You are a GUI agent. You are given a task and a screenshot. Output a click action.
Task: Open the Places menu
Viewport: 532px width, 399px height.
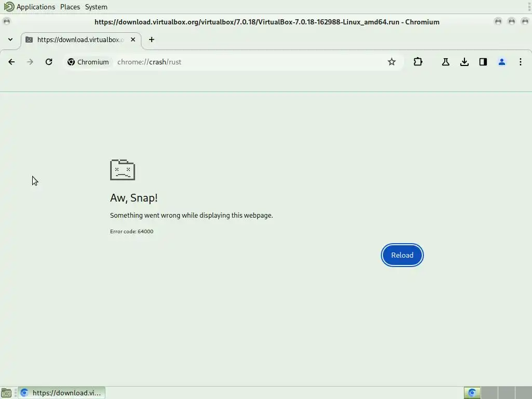click(70, 7)
